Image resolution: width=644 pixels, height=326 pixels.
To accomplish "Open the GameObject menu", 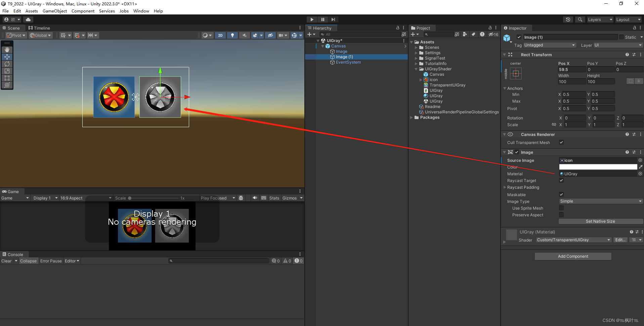I will (55, 11).
